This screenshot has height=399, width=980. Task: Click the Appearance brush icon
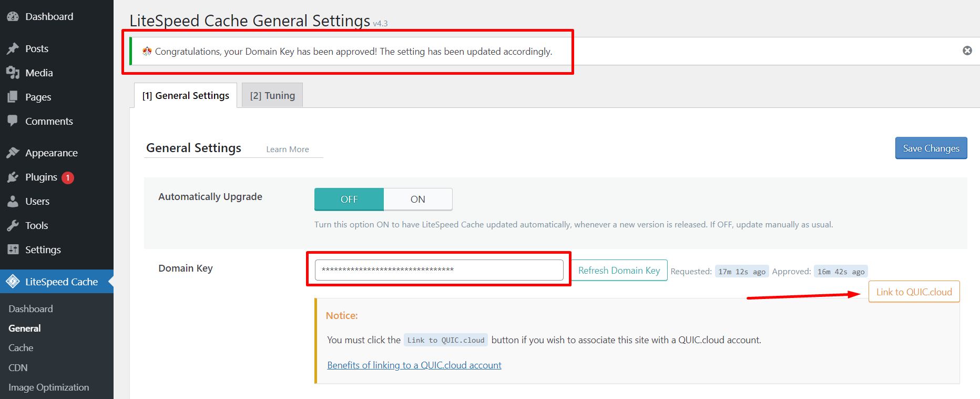point(13,153)
